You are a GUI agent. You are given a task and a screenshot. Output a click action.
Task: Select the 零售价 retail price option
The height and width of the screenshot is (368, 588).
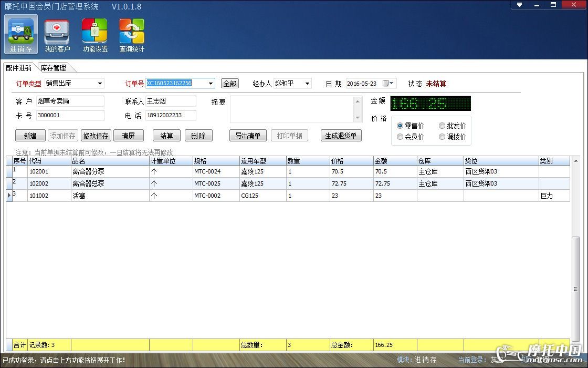pyautogui.click(x=401, y=126)
